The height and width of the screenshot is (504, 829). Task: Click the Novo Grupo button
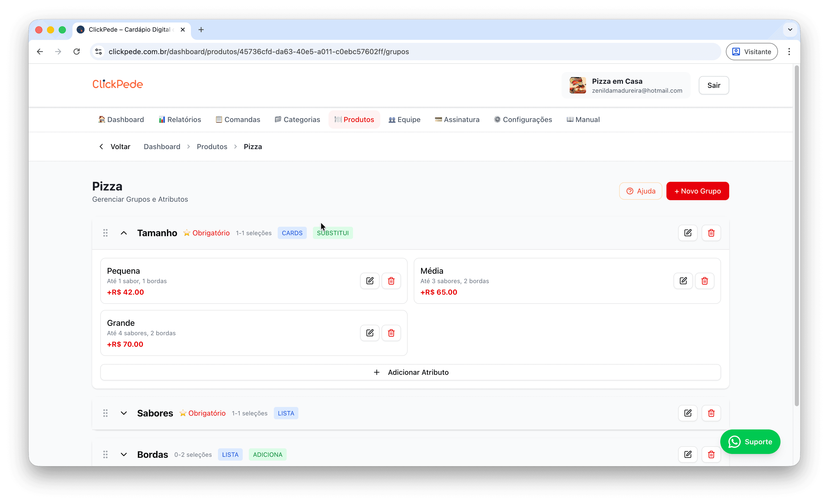click(x=698, y=191)
